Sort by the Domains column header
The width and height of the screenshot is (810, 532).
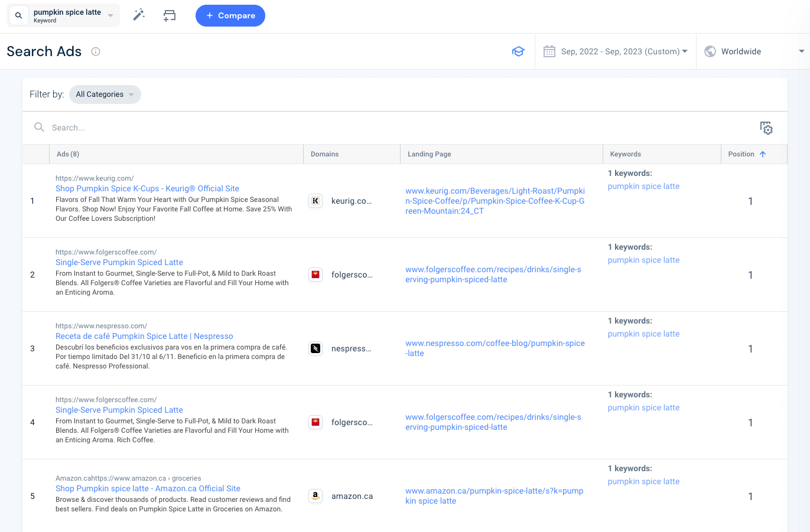pos(325,154)
